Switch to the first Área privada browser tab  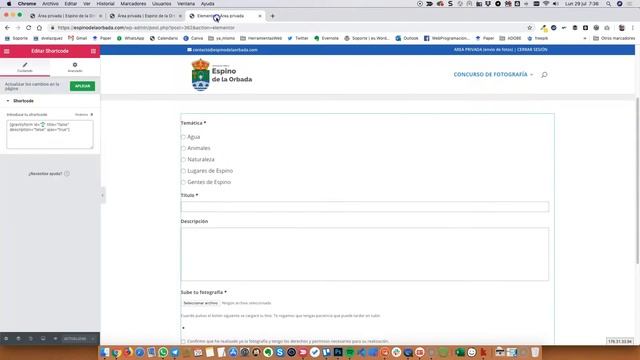(x=65, y=16)
